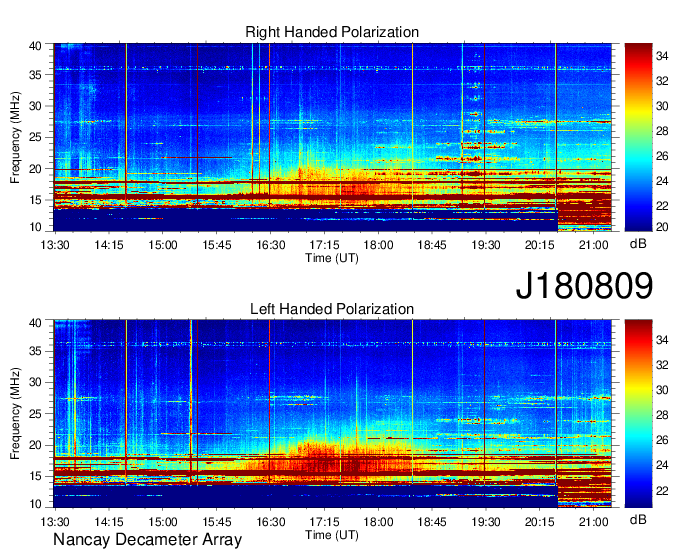This screenshot has height=552, width=680.
Task: Click the 18:00 time tick on Left Handed plot
Action: [x=378, y=522]
